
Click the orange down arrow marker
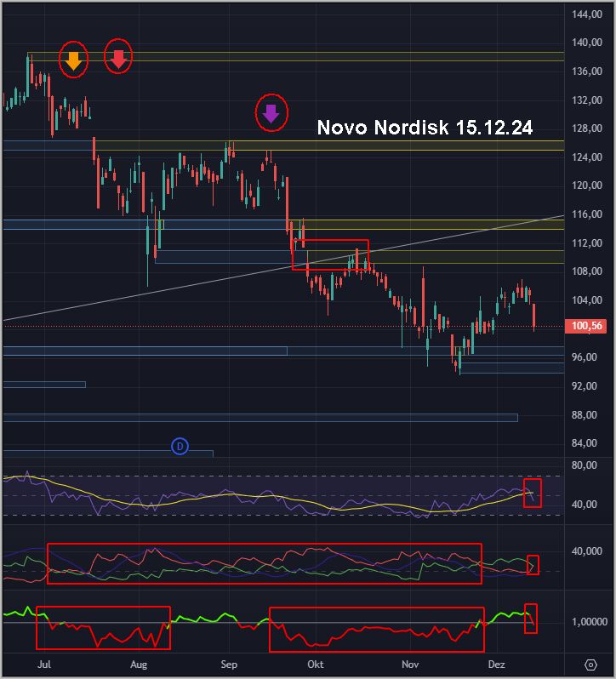coord(73,60)
